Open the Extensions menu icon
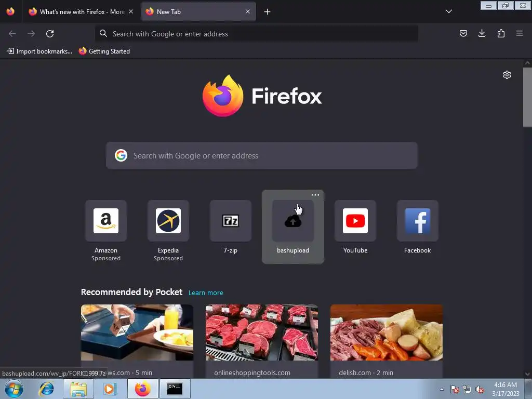This screenshot has height=399, width=532. [501, 33]
